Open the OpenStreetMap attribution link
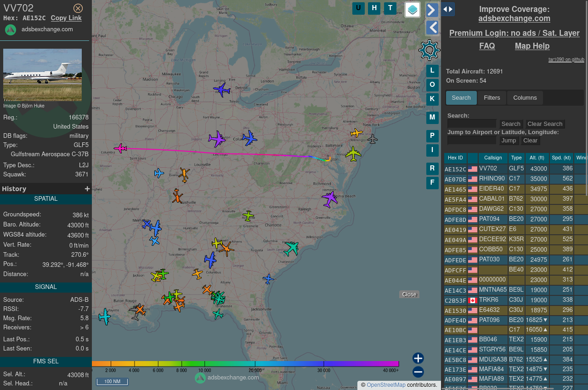The height and width of the screenshot is (390, 588). coord(386,385)
